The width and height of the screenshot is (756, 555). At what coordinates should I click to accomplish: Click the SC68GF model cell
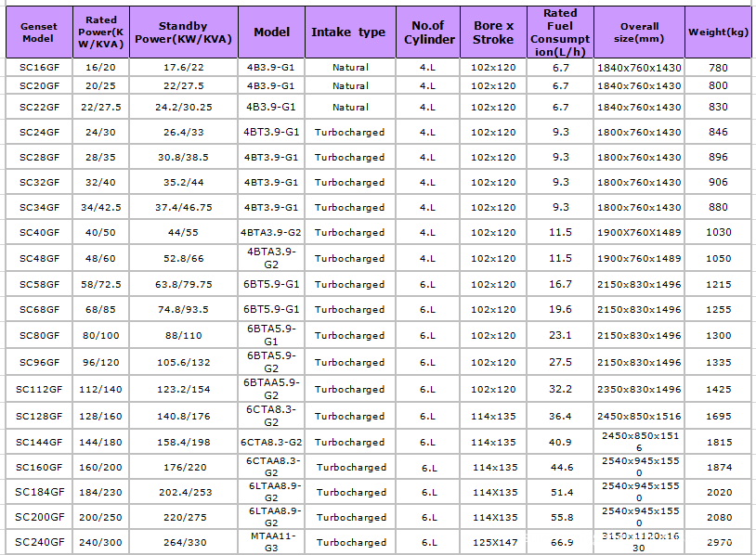click(39, 309)
